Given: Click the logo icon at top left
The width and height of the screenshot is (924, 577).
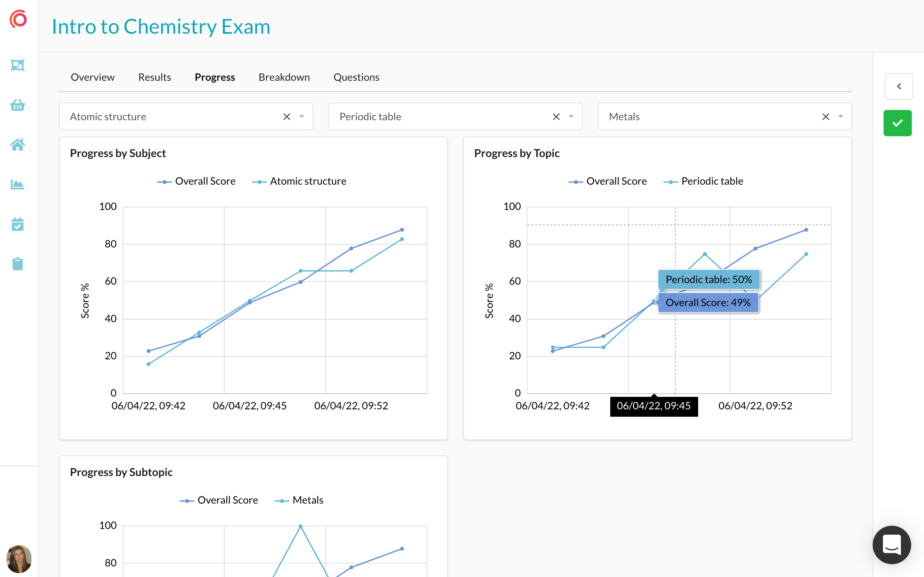Looking at the screenshot, I should [x=18, y=19].
